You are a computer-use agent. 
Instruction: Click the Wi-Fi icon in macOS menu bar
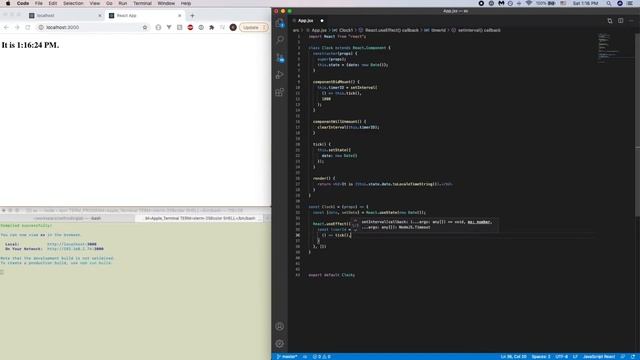529,3
